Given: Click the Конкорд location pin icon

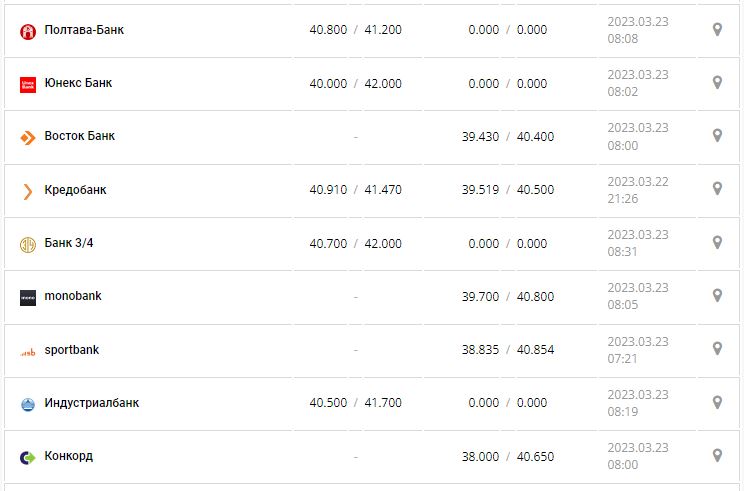Looking at the screenshot, I should tap(717, 456).
